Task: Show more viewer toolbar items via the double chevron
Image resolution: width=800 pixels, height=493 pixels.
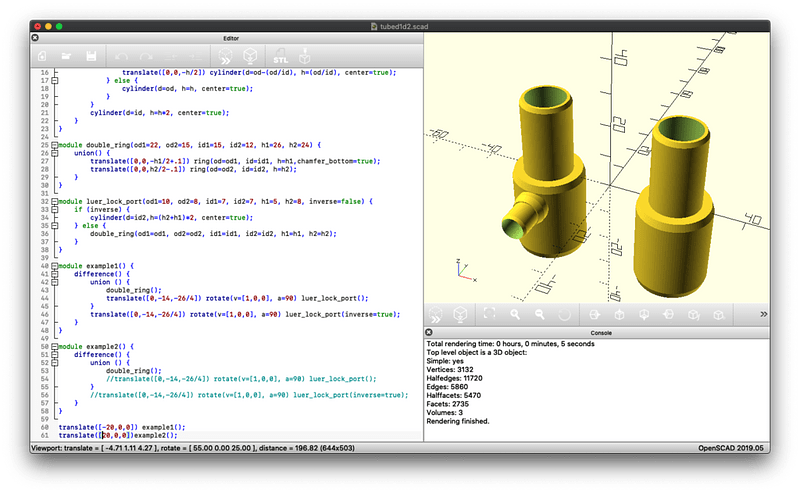Action: pyautogui.click(x=763, y=314)
